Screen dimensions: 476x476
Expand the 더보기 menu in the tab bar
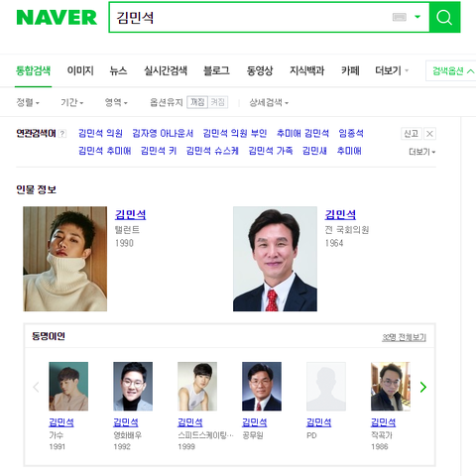tap(392, 70)
